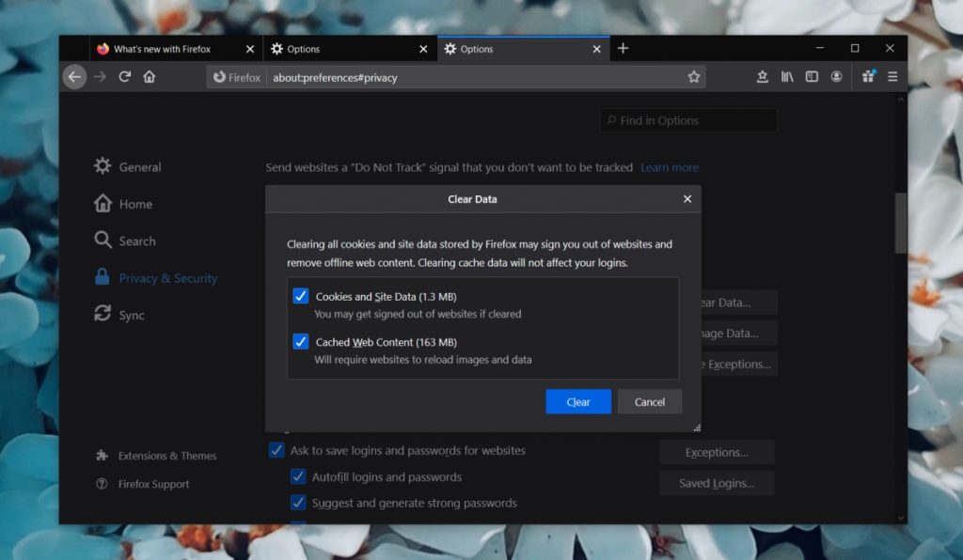
Task: Click the Clear button in the dialog
Action: [577, 401]
